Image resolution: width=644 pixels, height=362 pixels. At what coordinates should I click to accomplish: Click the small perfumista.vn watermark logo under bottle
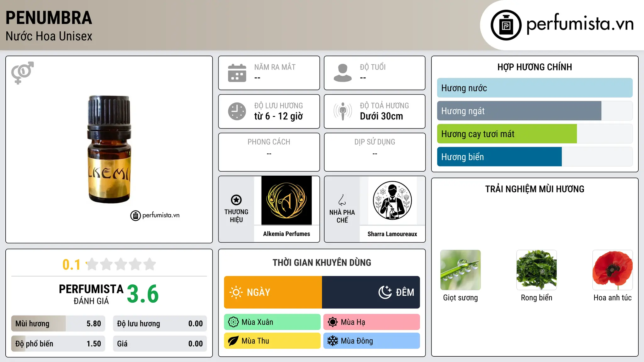click(155, 216)
